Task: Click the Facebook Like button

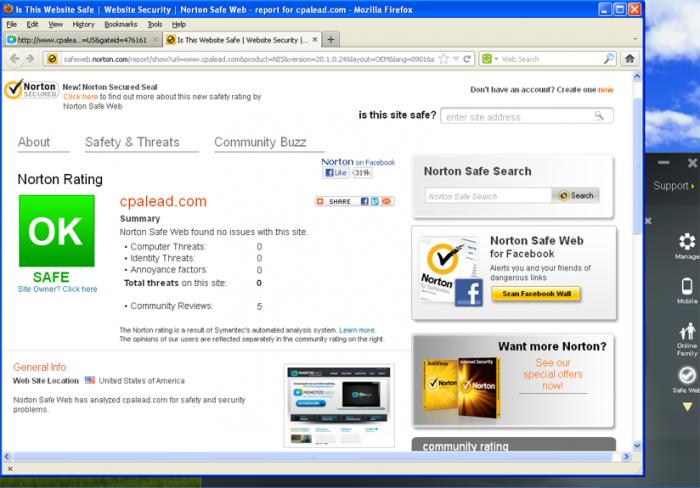Action: point(336,173)
